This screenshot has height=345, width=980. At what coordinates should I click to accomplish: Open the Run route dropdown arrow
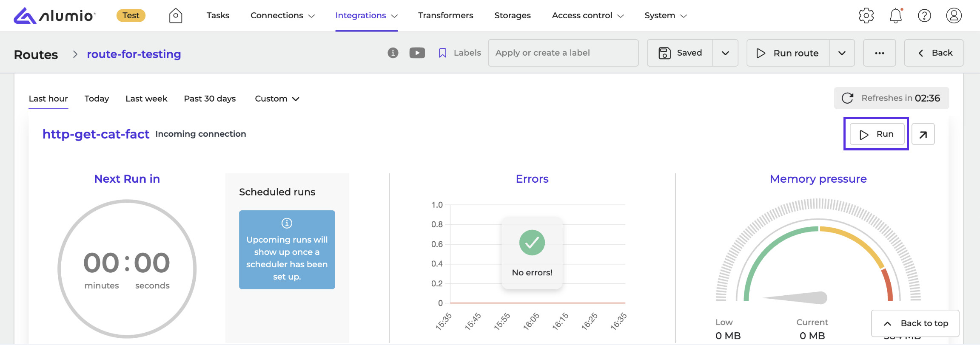[x=842, y=53]
